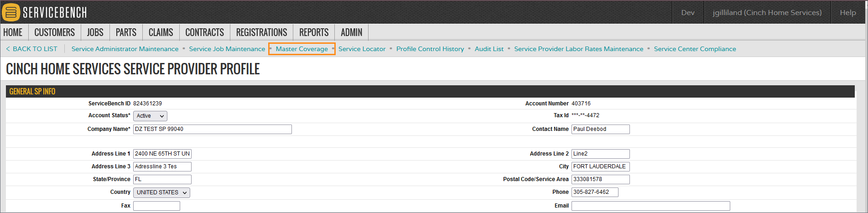Open the JOBS menu
868x213 pixels.
point(95,32)
